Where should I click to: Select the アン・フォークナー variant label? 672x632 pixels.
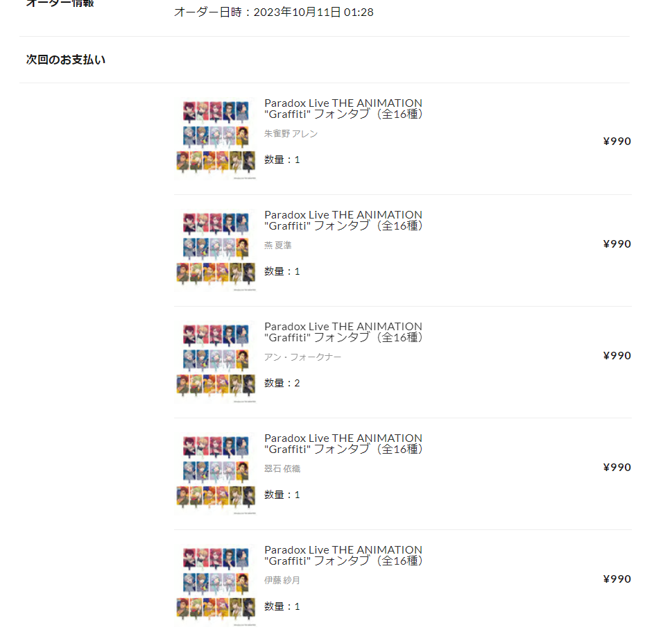pos(302,357)
